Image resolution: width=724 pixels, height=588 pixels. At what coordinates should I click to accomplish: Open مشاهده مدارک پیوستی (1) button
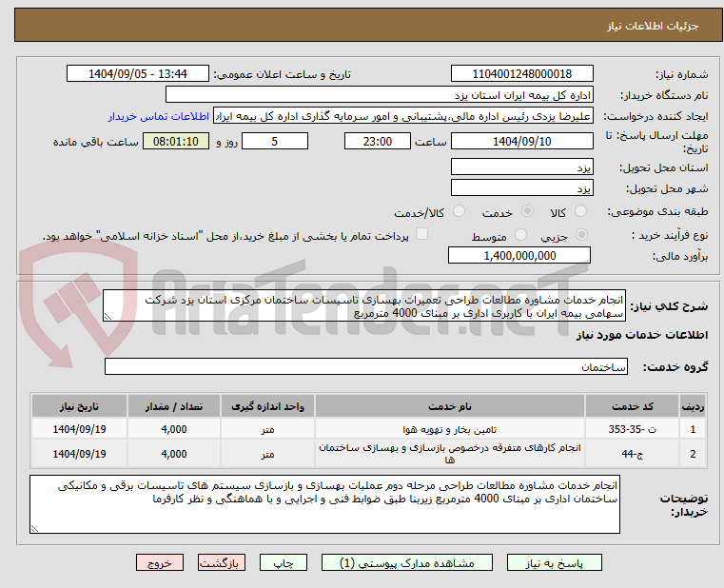point(407,562)
